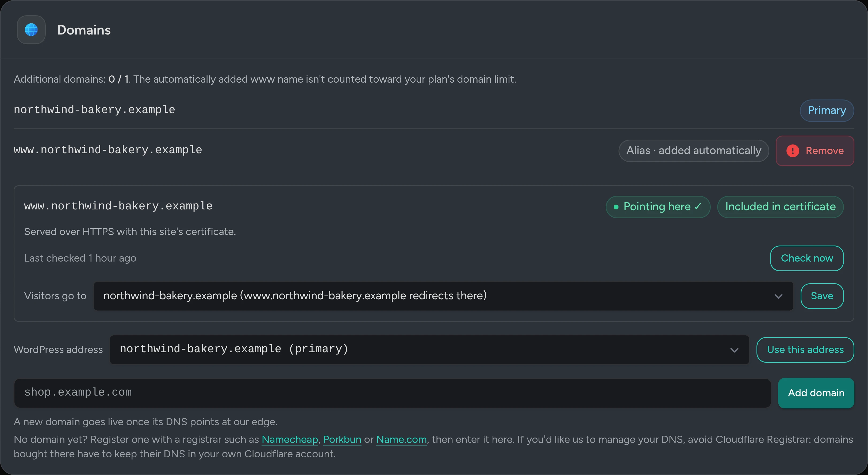The height and width of the screenshot is (475, 868).
Task: Click the Last checked 1 hour ago text
Action: [80, 258]
